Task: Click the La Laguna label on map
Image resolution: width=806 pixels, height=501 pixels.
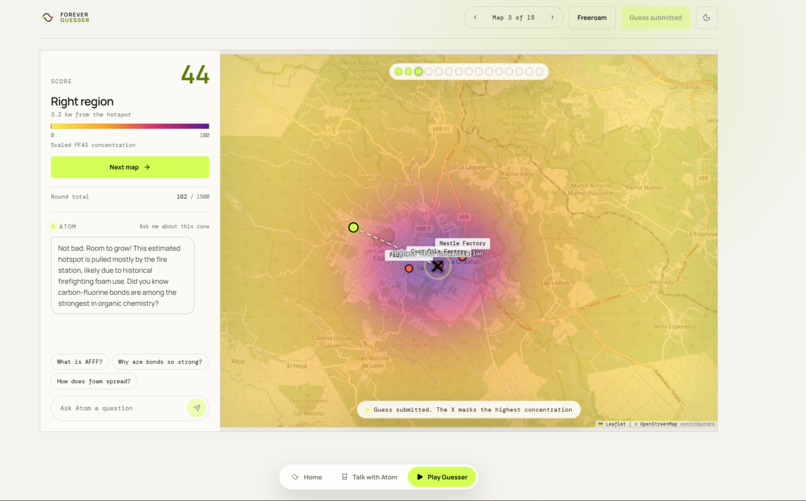Action: (x=471, y=167)
